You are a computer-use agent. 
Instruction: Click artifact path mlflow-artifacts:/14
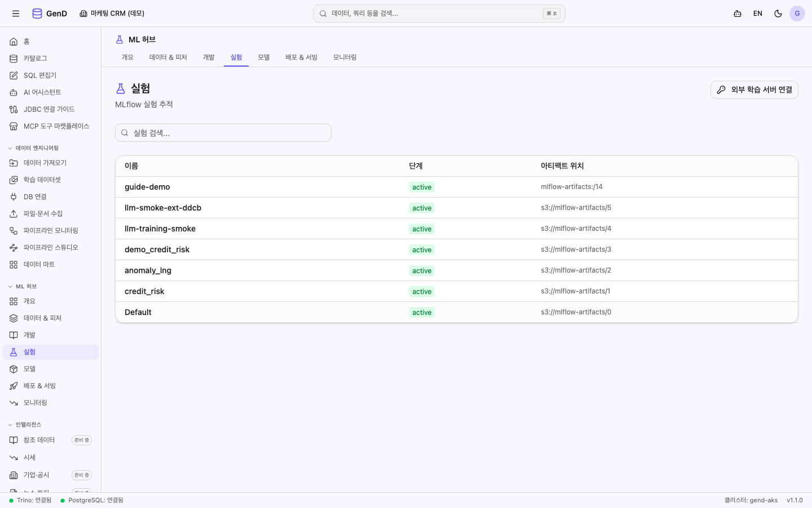pyautogui.click(x=572, y=187)
